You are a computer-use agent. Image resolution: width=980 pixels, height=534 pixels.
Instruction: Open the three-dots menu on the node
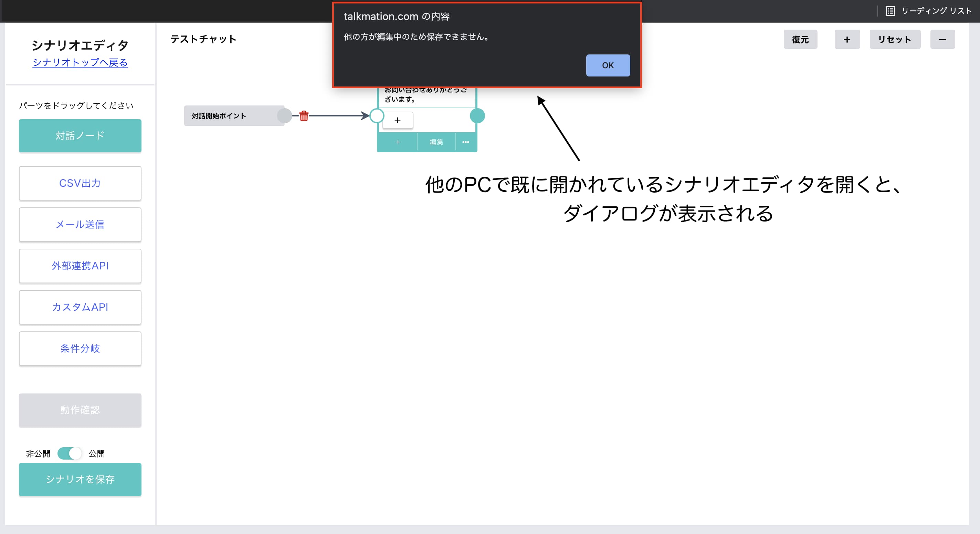(466, 142)
